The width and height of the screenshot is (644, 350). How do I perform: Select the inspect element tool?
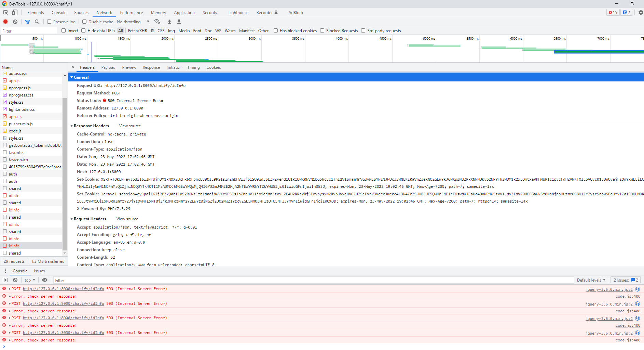point(5,12)
